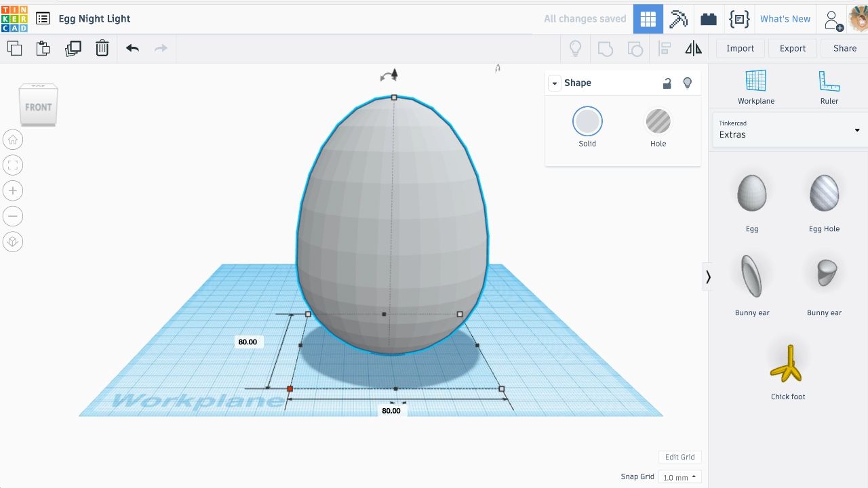Open Blocks pickaxe mode
The width and height of the screenshot is (868, 488).
pos(678,19)
